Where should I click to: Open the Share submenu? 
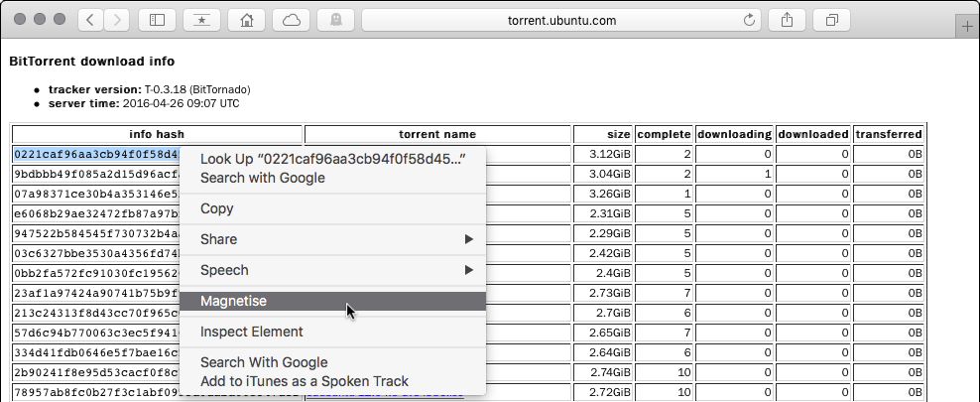pyautogui.click(x=332, y=239)
